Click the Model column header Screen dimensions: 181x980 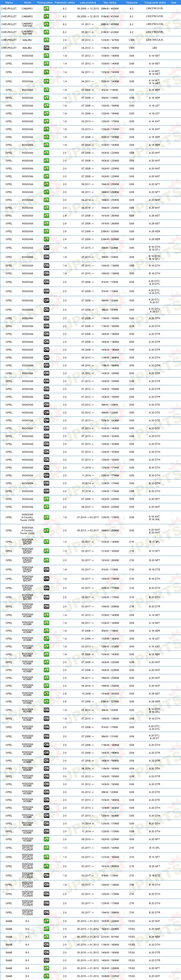pyautogui.click(x=28, y=2)
